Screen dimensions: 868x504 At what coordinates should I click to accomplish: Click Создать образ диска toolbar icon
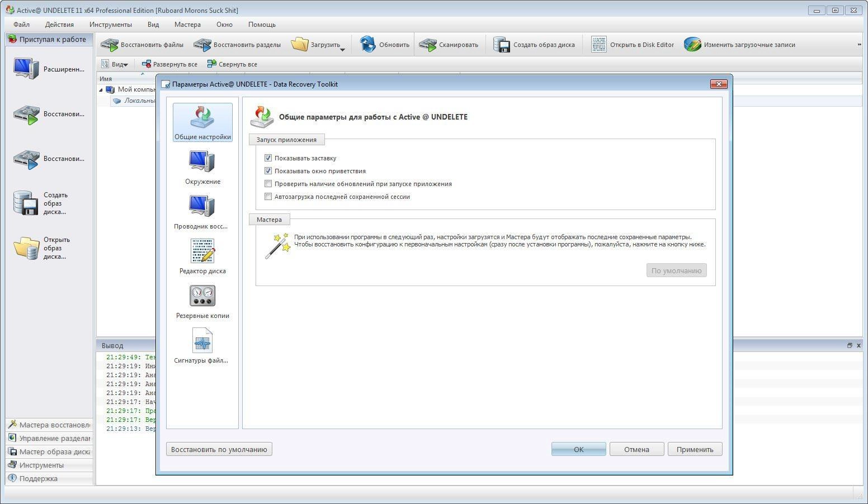[502, 45]
